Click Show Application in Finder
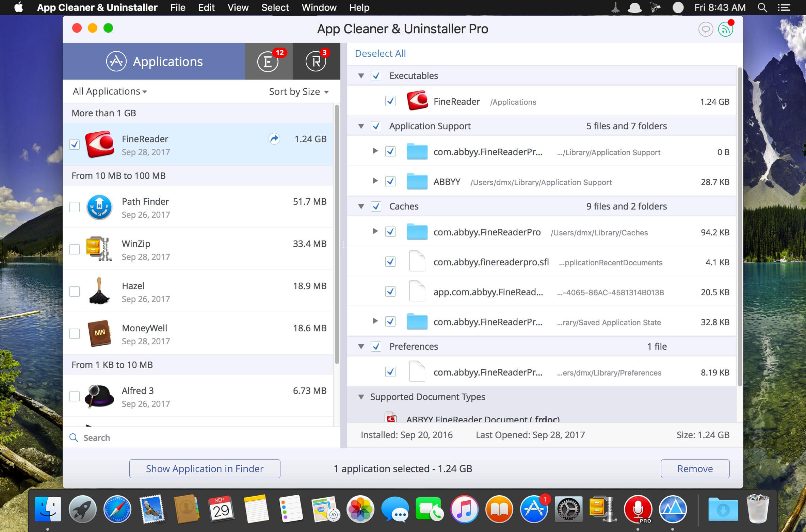This screenshot has height=532, width=806. 204,468
